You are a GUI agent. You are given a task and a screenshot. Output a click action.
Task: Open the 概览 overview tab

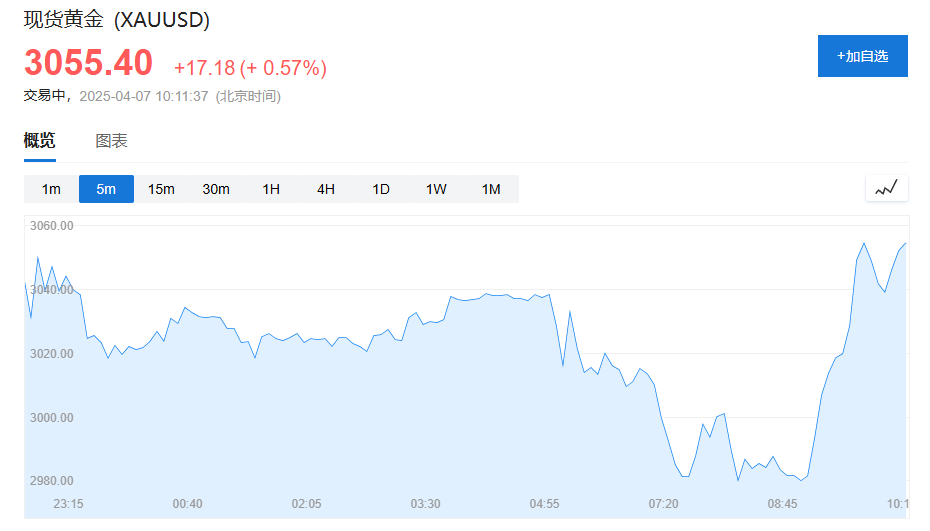40,141
